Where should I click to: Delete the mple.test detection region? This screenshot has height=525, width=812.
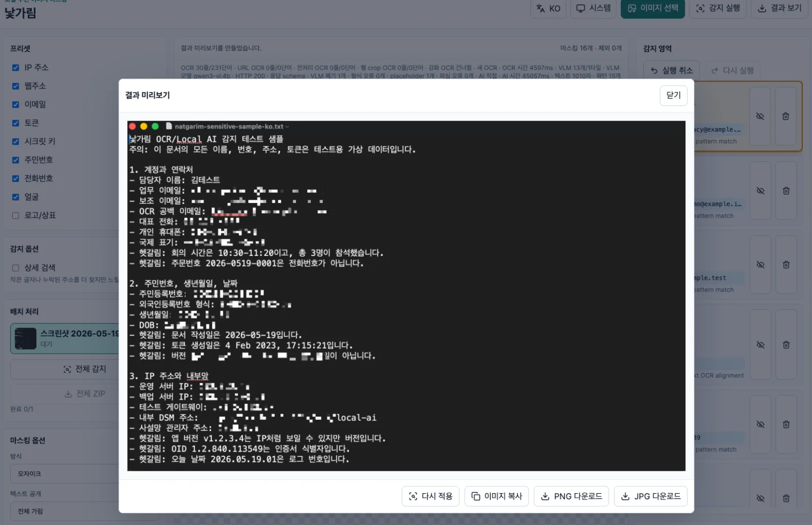coord(786,265)
